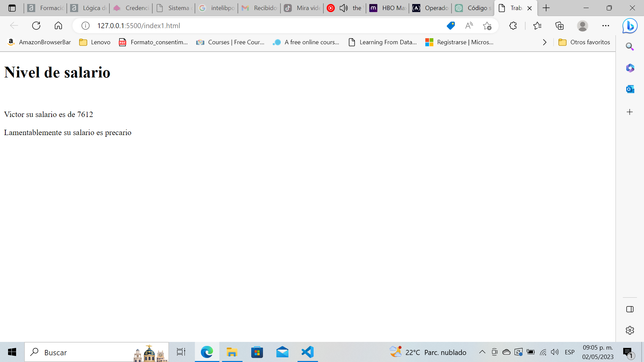The width and height of the screenshot is (644, 362).
Task: Switch to the Lógica tab
Action: (x=89, y=8)
